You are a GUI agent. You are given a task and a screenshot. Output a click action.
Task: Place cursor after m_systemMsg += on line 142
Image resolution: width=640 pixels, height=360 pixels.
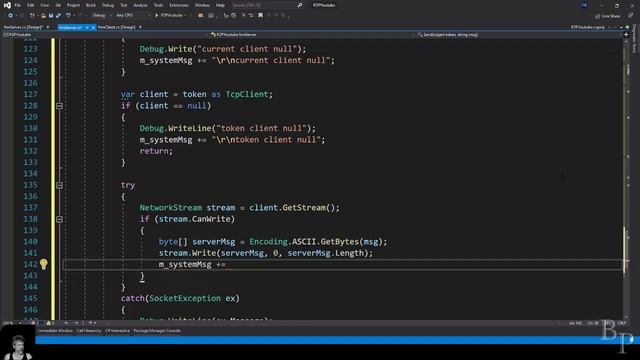point(227,264)
